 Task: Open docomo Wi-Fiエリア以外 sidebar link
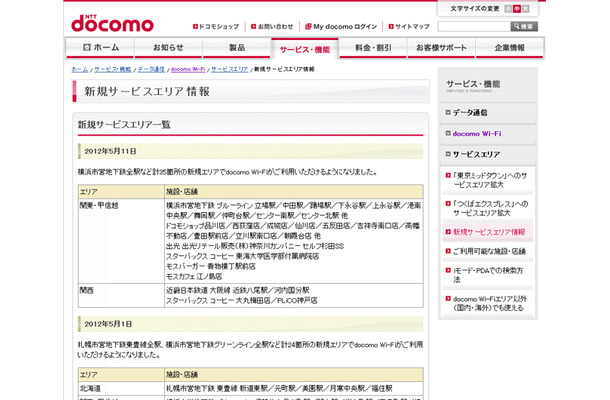[x=490, y=303]
